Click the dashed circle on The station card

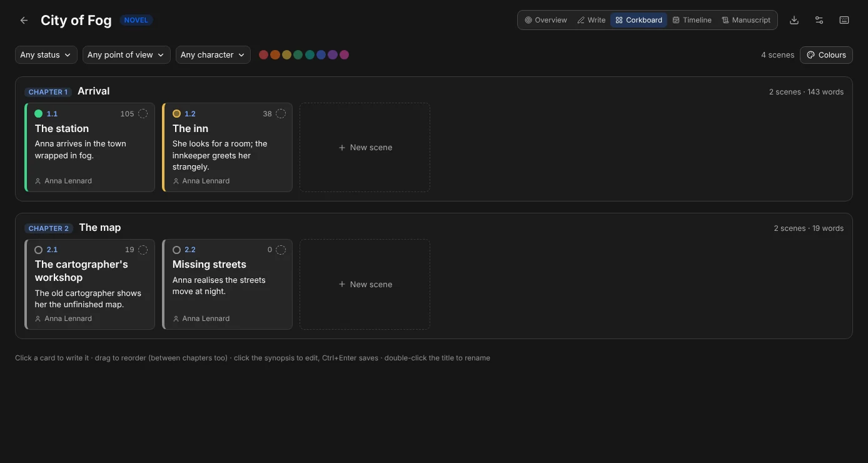tap(143, 114)
